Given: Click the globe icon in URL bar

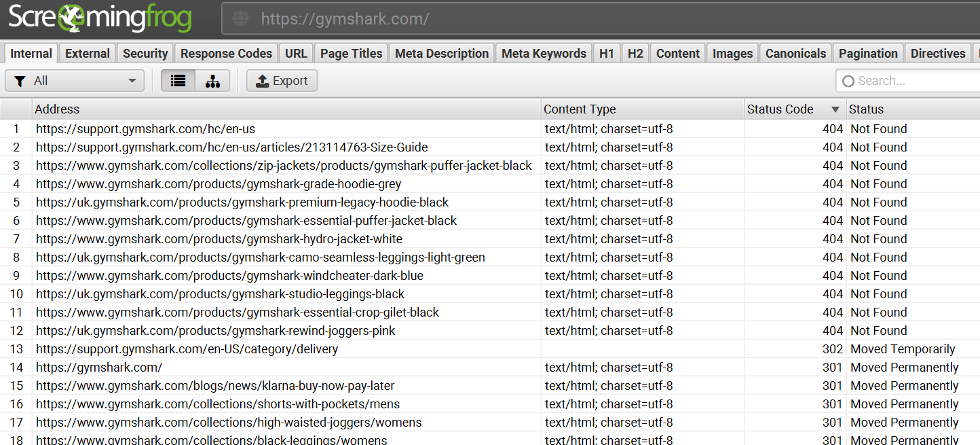Looking at the screenshot, I should [x=241, y=19].
